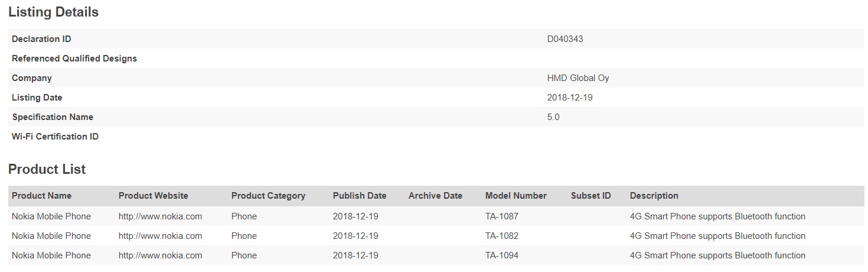The height and width of the screenshot is (272, 868).
Task: Select Declaration ID value D040343
Action: pyautogui.click(x=565, y=39)
